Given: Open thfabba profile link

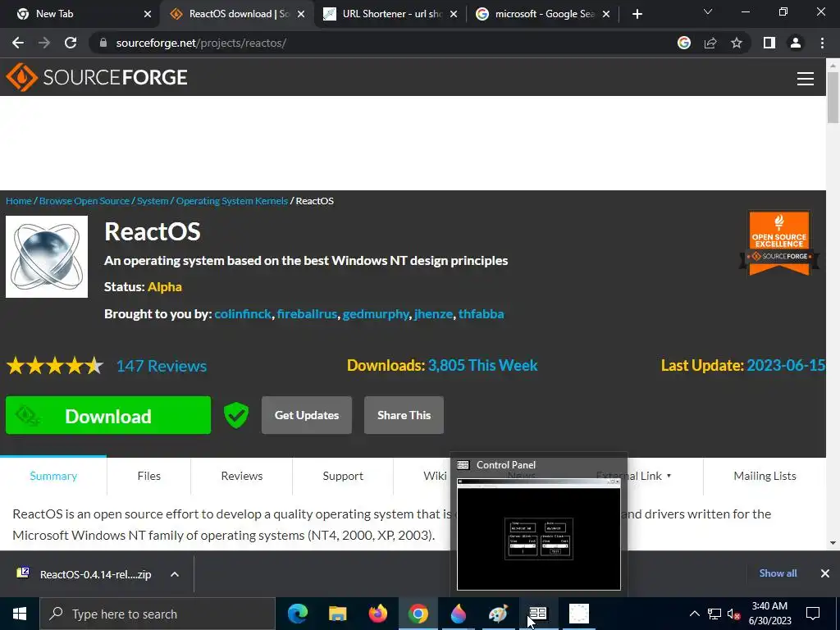Looking at the screenshot, I should pos(481,314).
